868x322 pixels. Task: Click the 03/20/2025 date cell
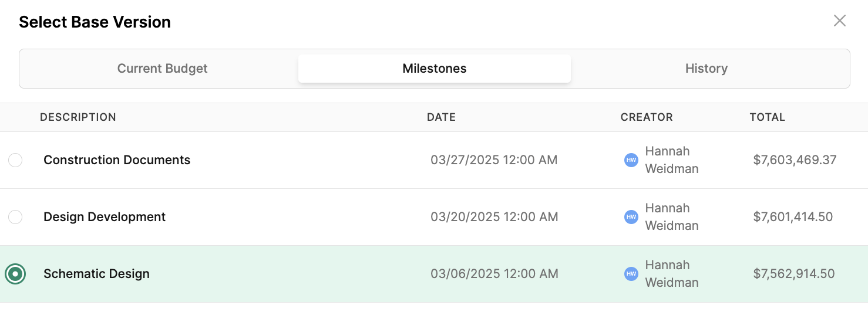point(494,217)
